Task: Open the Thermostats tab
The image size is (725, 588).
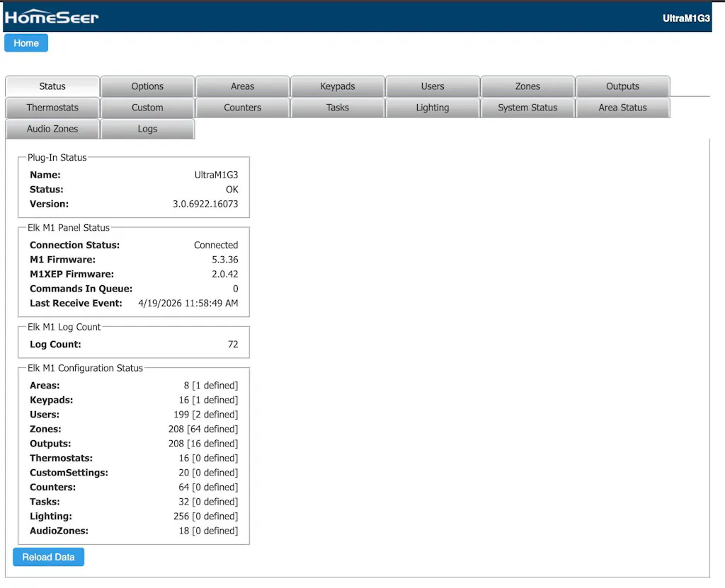Action: pos(52,108)
